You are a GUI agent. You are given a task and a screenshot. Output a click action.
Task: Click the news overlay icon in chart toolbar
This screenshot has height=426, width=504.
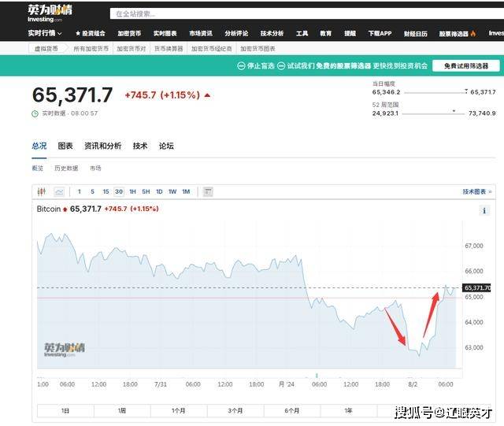coord(208,191)
